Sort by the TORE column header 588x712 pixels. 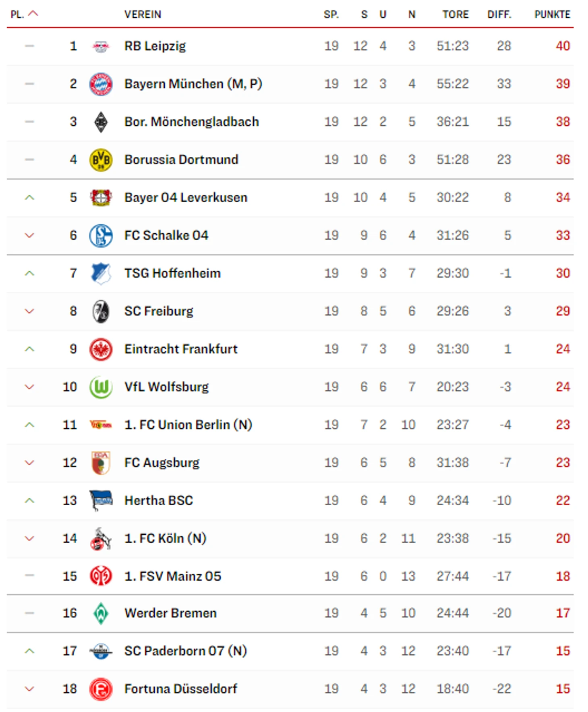point(455,15)
